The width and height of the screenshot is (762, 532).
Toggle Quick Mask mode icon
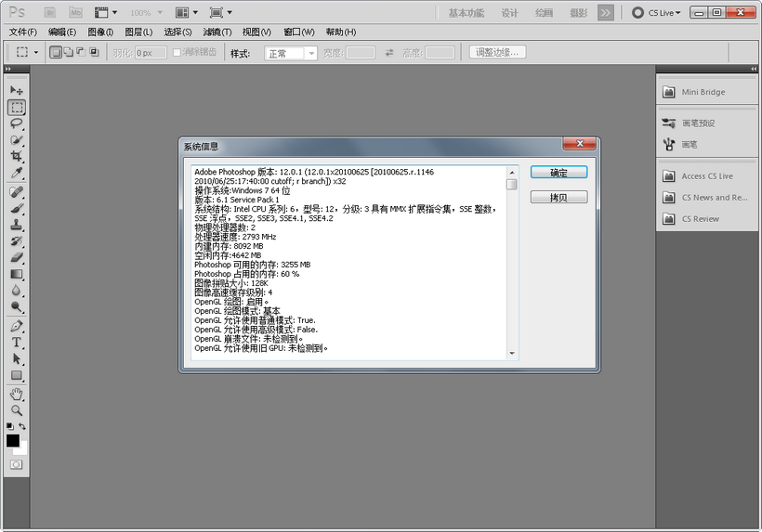pos(16,464)
